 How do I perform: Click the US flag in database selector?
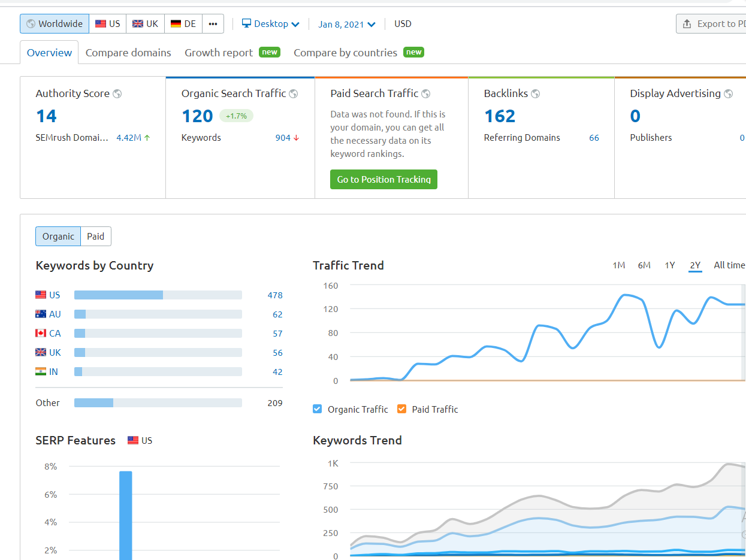click(101, 24)
